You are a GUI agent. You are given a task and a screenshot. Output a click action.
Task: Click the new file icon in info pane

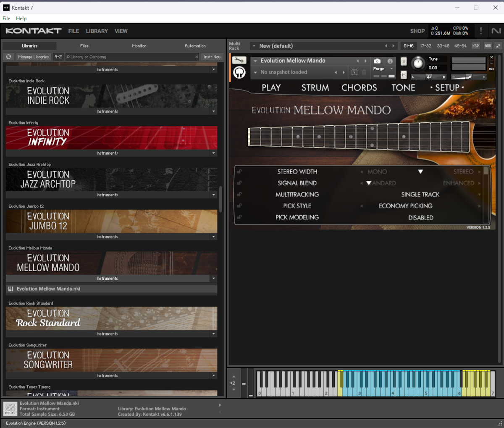point(10,409)
